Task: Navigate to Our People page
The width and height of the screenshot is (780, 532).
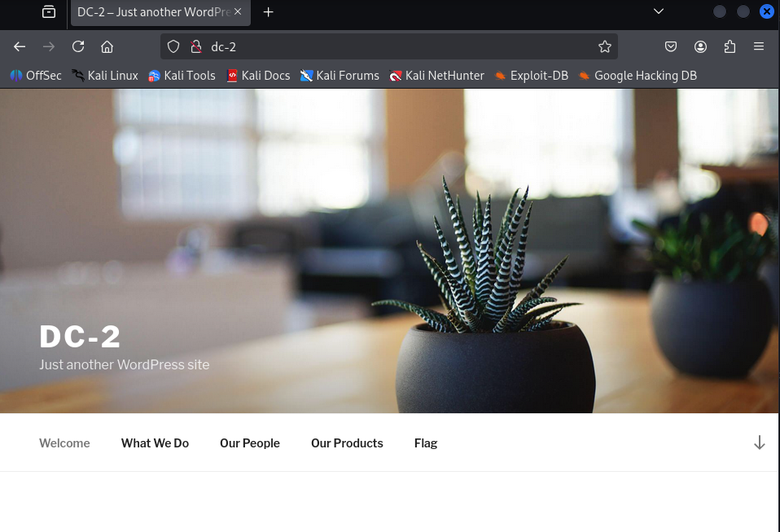Action: [x=249, y=443]
